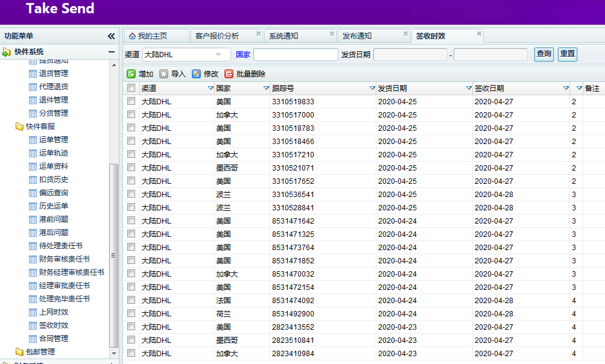Close the 签收时效 tab with its X
Image resolution: width=605 pixels, height=364 pixels.
click(x=479, y=34)
